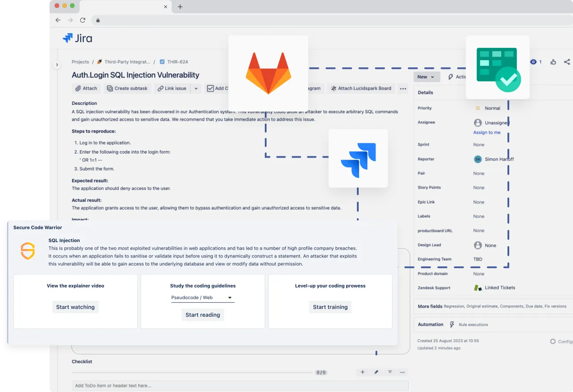Open the Projects breadcrumb link
The width and height of the screenshot is (573, 392).
coord(80,62)
